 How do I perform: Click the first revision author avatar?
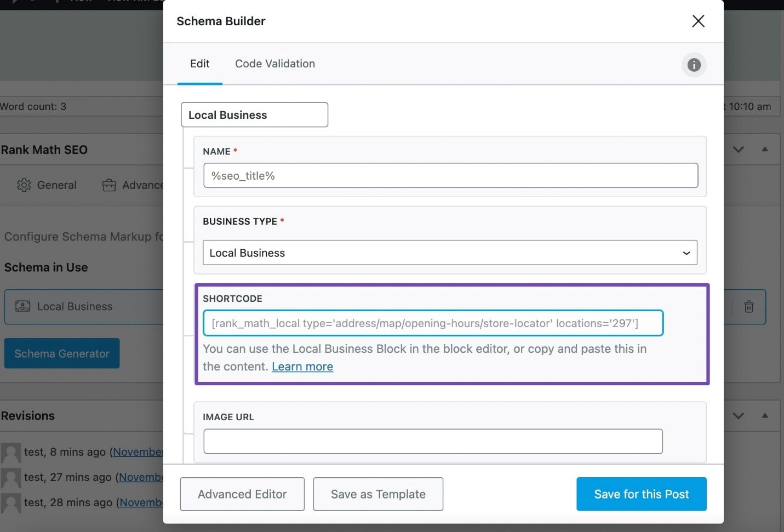(10, 453)
